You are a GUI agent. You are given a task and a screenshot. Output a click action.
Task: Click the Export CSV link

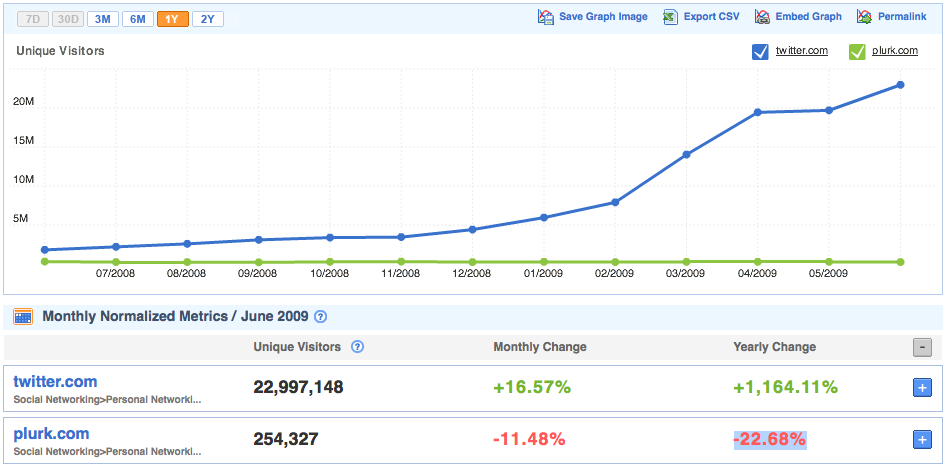pyautogui.click(x=711, y=17)
